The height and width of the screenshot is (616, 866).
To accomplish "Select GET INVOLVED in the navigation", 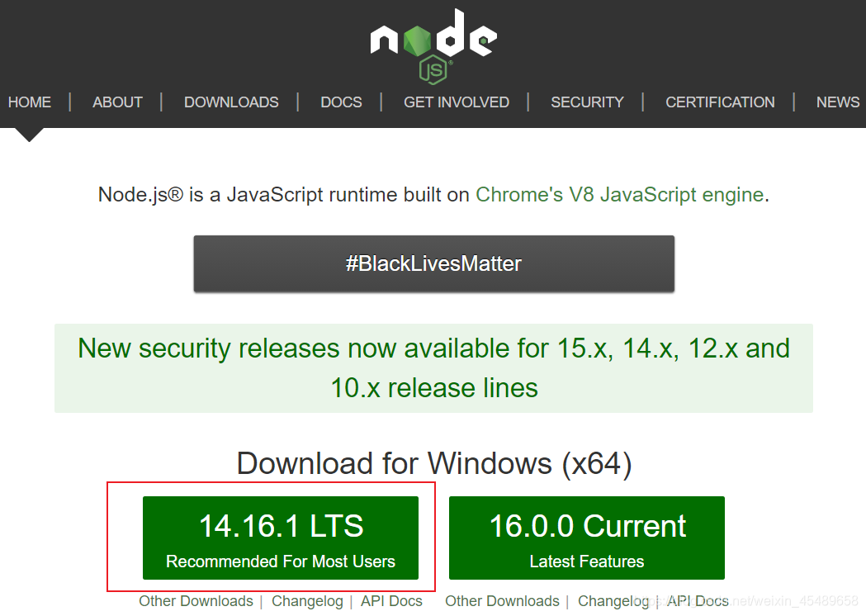I will pyautogui.click(x=457, y=102).
